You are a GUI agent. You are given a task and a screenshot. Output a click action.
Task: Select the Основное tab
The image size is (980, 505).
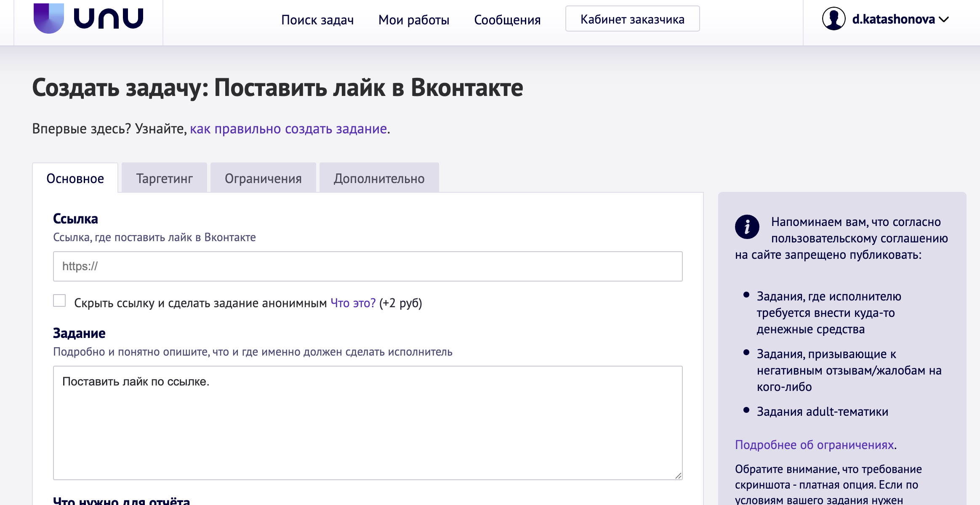(x=75, y=178)
